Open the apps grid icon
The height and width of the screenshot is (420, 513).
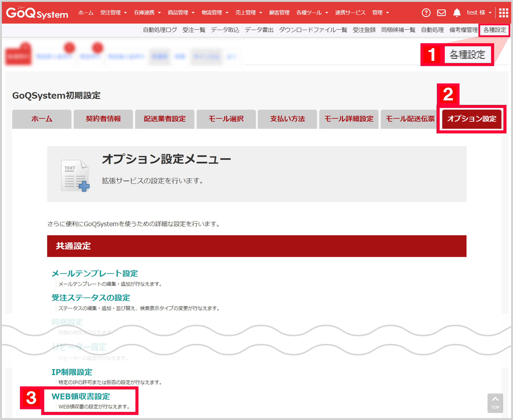pyautogui.click(x=504, y=13)
